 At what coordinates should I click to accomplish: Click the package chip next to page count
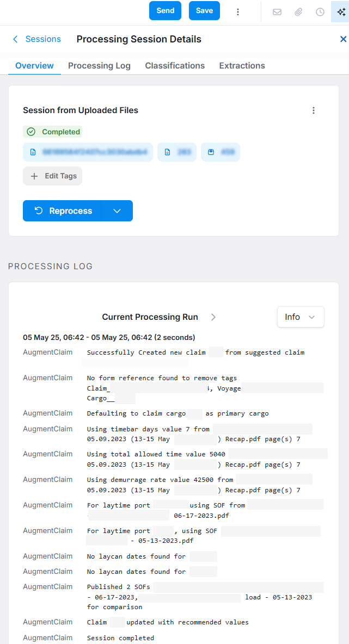point(220,152)
